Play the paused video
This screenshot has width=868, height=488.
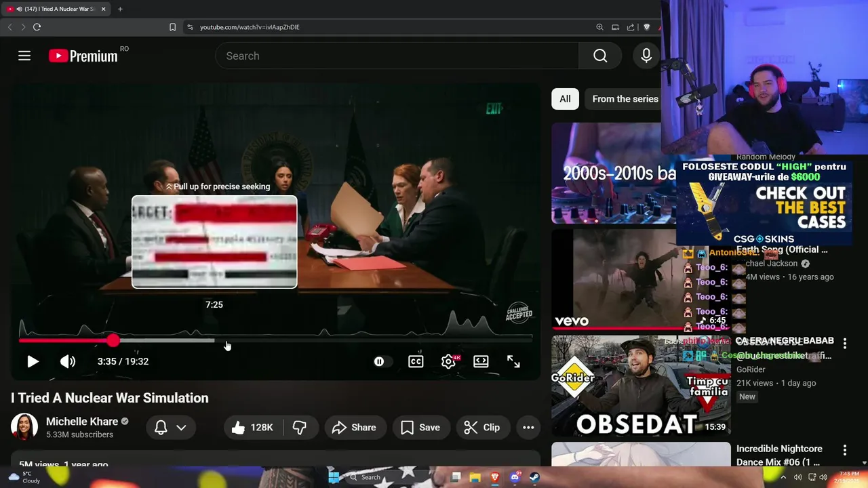coord(33,361)
